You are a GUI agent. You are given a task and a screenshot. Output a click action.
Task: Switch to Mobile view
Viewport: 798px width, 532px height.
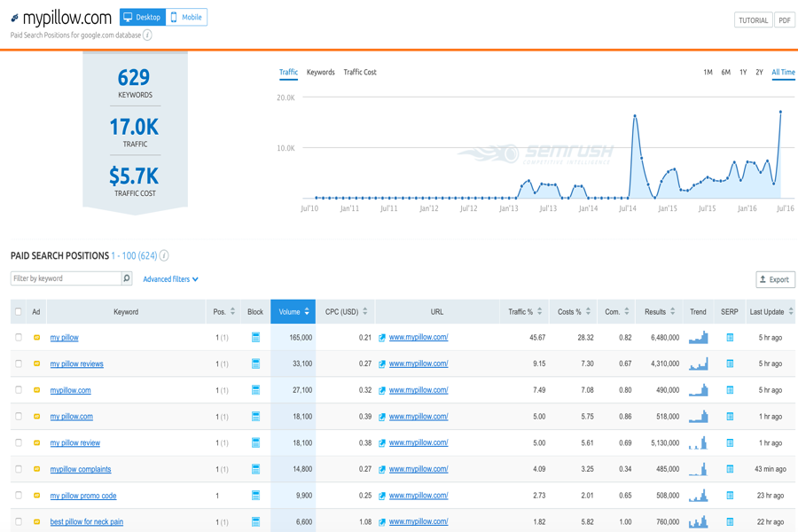pyautogui.click(x=186, y=18)
